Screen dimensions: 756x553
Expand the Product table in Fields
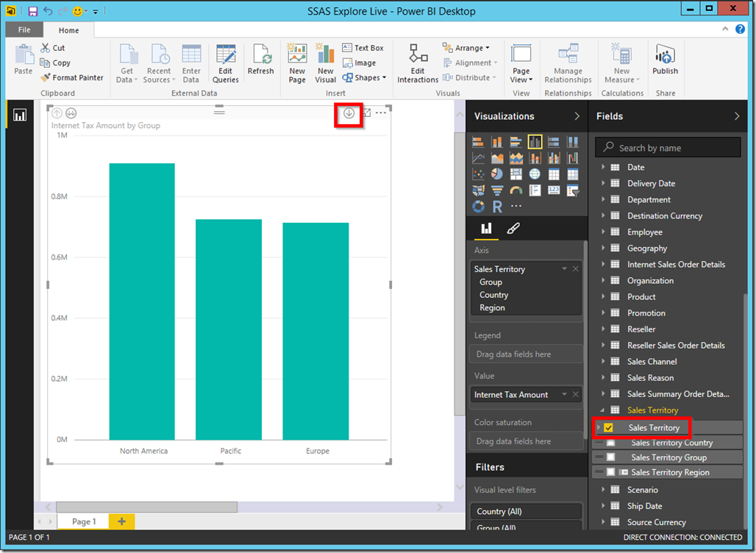(603, 296)
